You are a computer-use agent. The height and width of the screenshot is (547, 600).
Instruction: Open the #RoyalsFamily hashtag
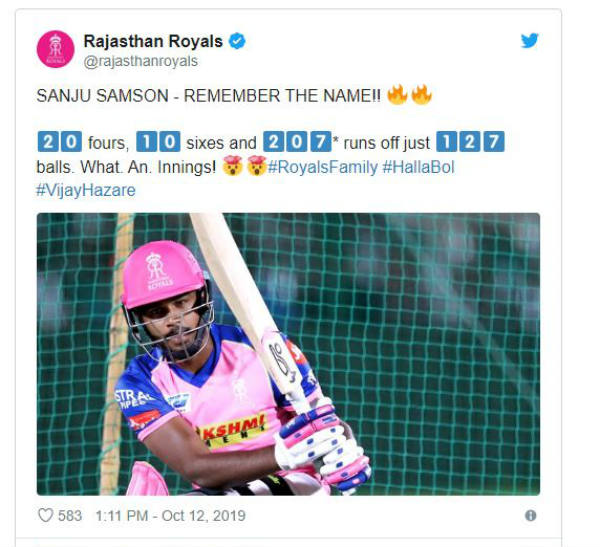click(323, 167)
